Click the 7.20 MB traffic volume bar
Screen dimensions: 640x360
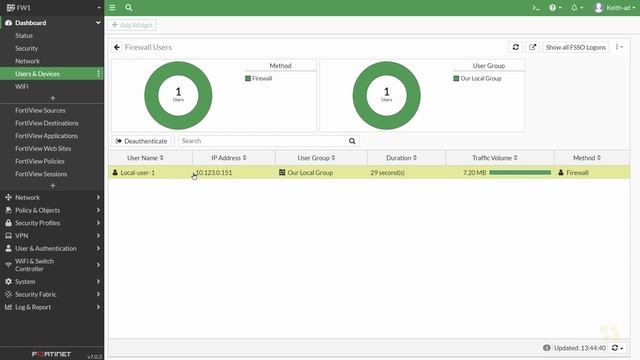point(520,173)
